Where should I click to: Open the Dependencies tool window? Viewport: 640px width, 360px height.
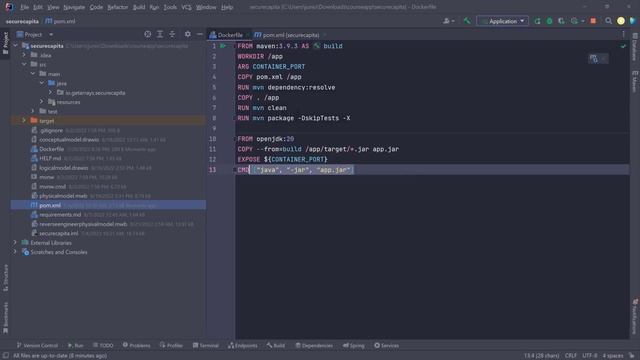tap(314, 345)
